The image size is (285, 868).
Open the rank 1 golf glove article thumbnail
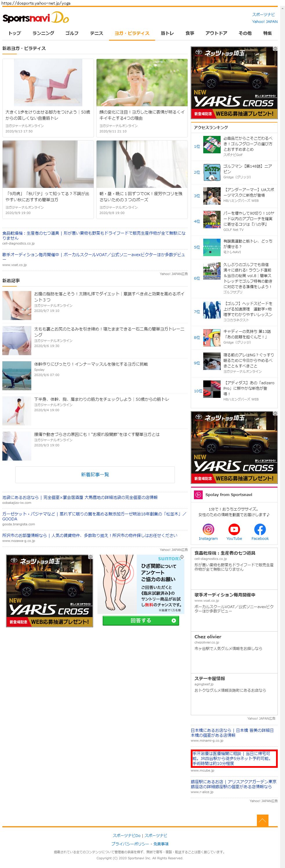click(x=212, y=144)
